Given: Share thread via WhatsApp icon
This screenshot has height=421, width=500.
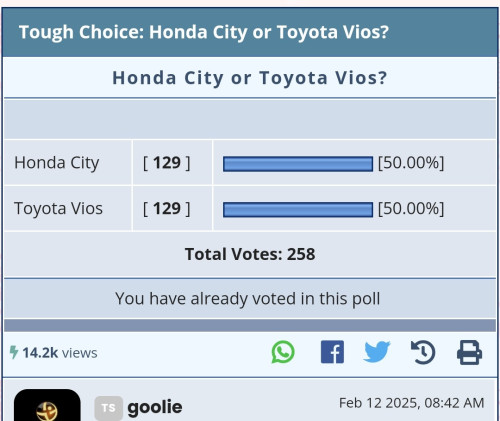Looking at the screenshot, I should pos(283,352).
